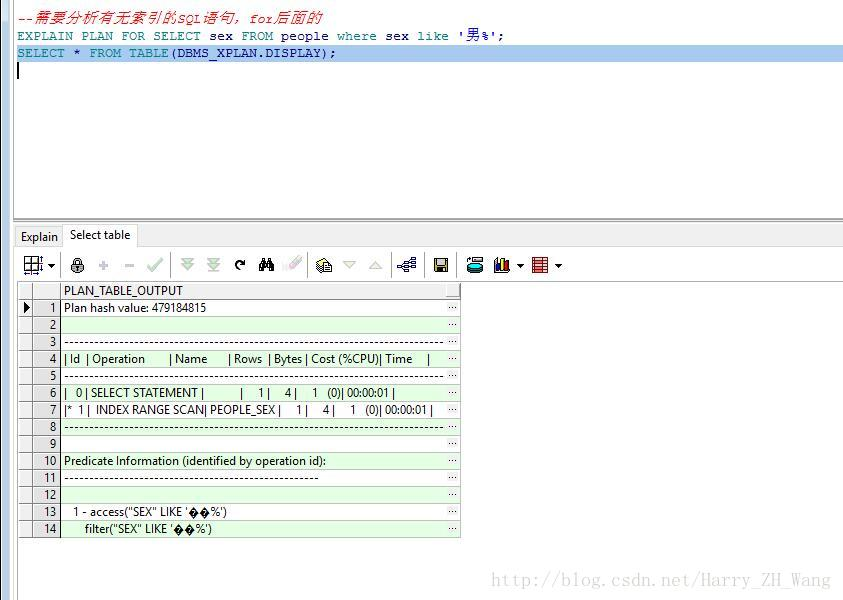
Task: Save results using the diskette icon
Action: (440, 265)
